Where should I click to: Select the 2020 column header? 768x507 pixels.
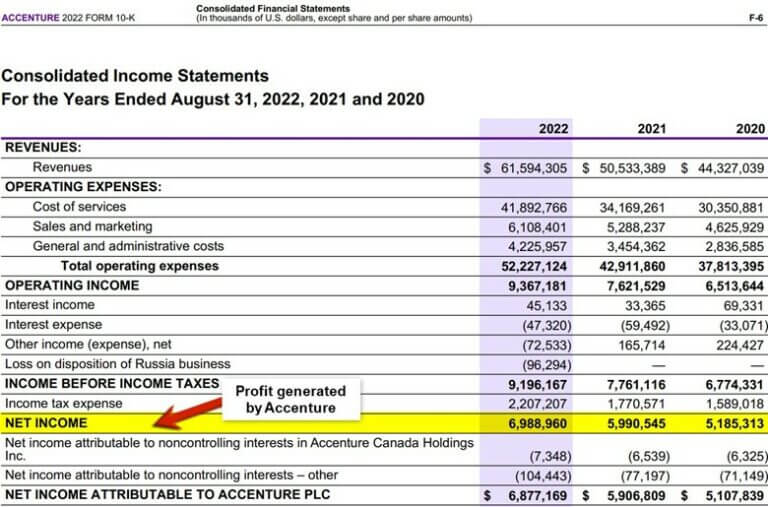(x=750, y=129)
